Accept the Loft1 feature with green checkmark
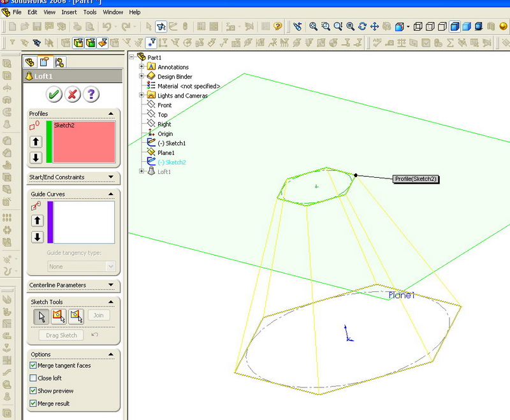510x420 pixels. (54, 95)
